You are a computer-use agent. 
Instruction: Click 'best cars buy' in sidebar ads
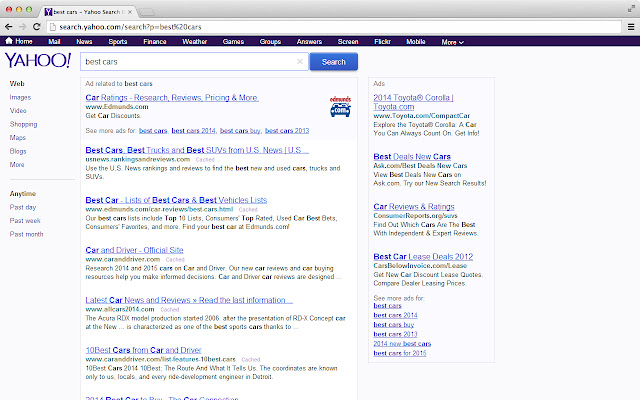pyautogui.click(x=393, y=325)
